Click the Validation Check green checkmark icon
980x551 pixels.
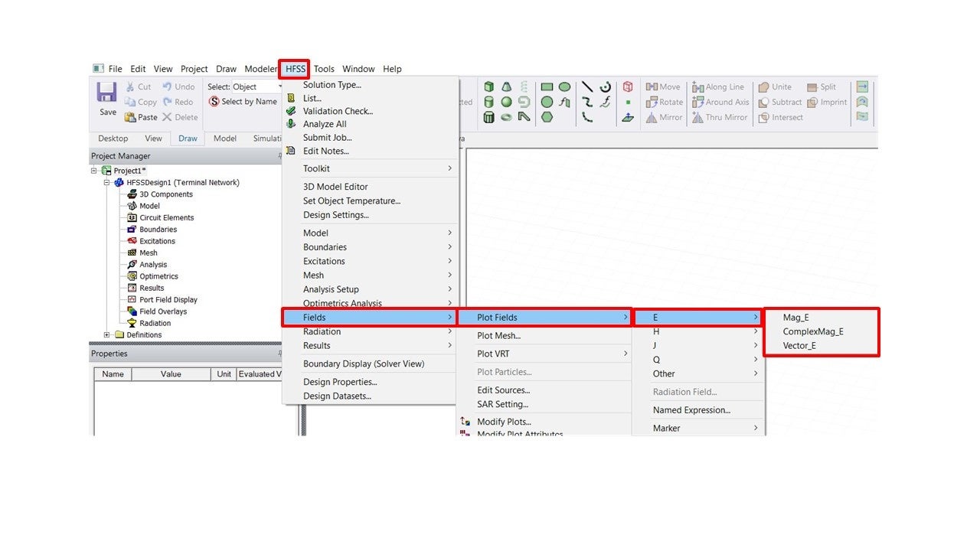[x=290, y=111]
